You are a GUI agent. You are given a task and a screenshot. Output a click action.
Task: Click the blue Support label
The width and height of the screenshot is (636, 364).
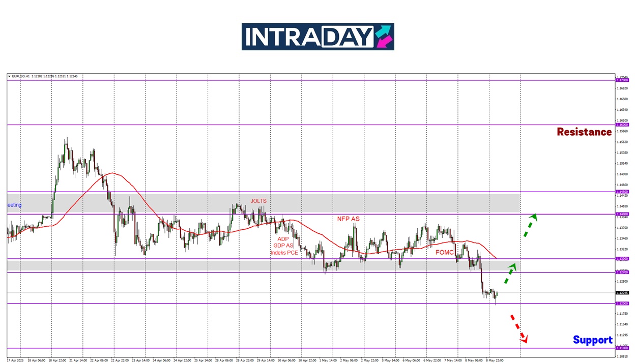point(592,340)
